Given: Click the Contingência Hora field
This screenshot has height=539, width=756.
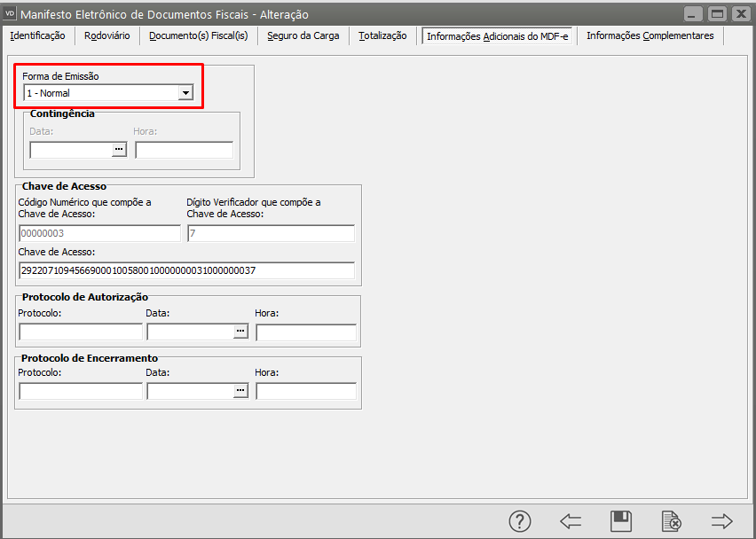Looking at the screenshot, I should [185, 150].
